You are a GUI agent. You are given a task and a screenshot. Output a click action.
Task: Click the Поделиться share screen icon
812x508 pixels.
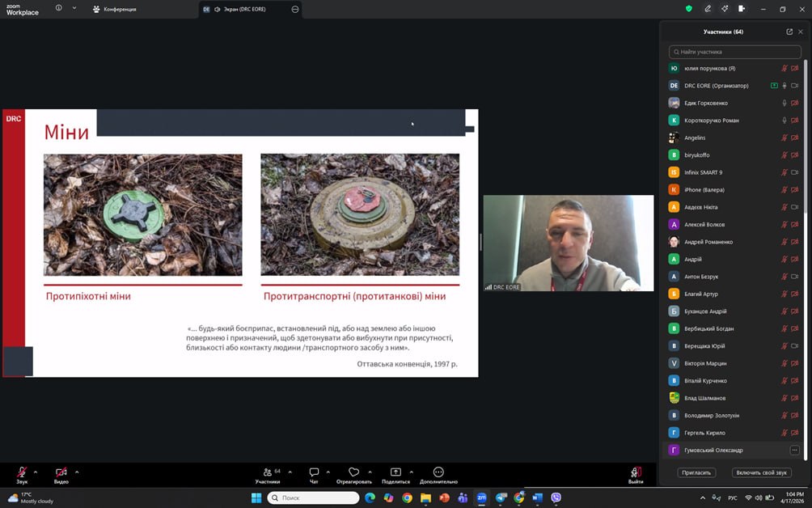point(395,472)
